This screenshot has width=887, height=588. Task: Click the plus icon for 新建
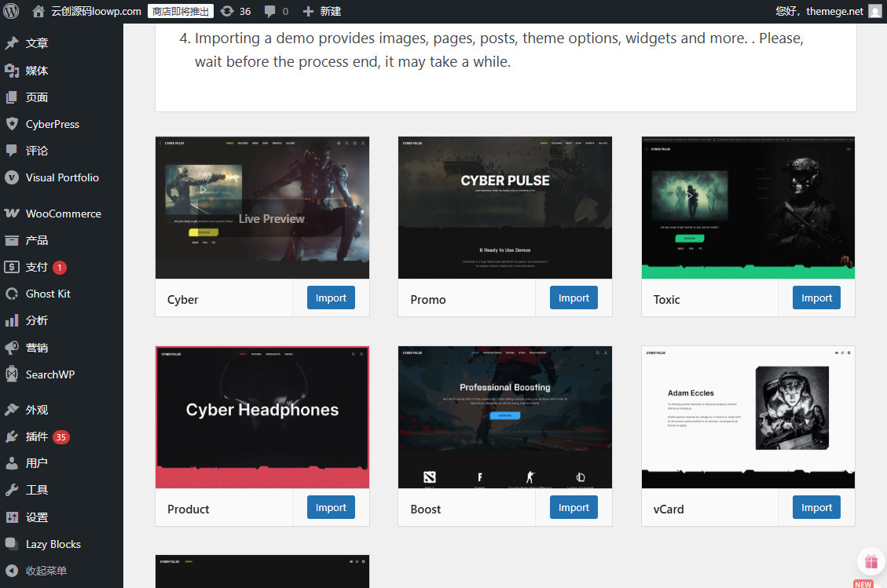point(308,11)
